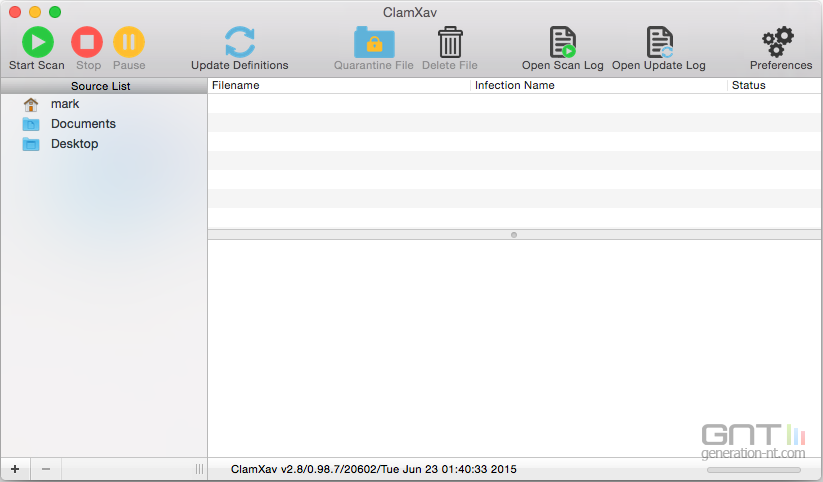Click the Source List header

104,86
